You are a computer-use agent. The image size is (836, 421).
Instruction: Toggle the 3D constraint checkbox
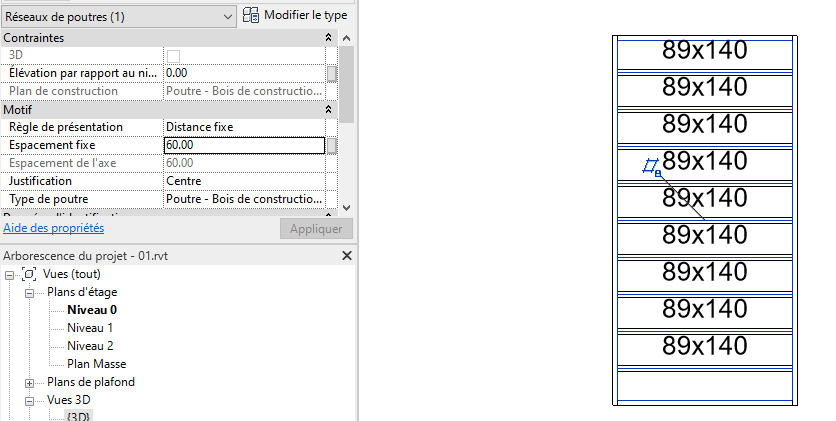click(x=173, y=55)
